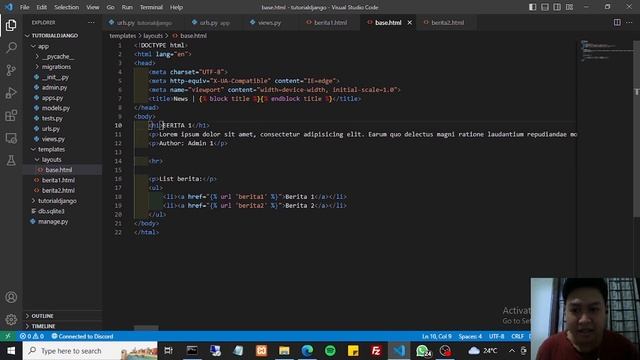The image size is (640, 360).
Task: Close the base.html editor tab
Action: tap(409, 22)
